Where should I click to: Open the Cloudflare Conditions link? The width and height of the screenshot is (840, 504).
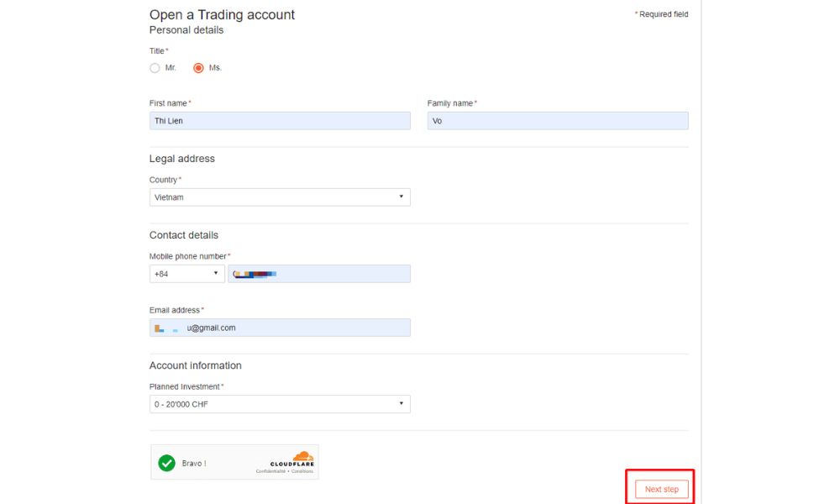tap(302, 471)
